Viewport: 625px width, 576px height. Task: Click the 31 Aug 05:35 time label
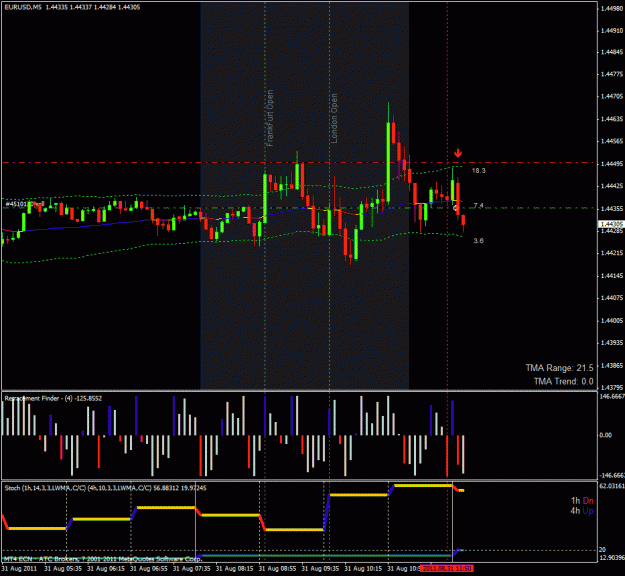[63, 569]
